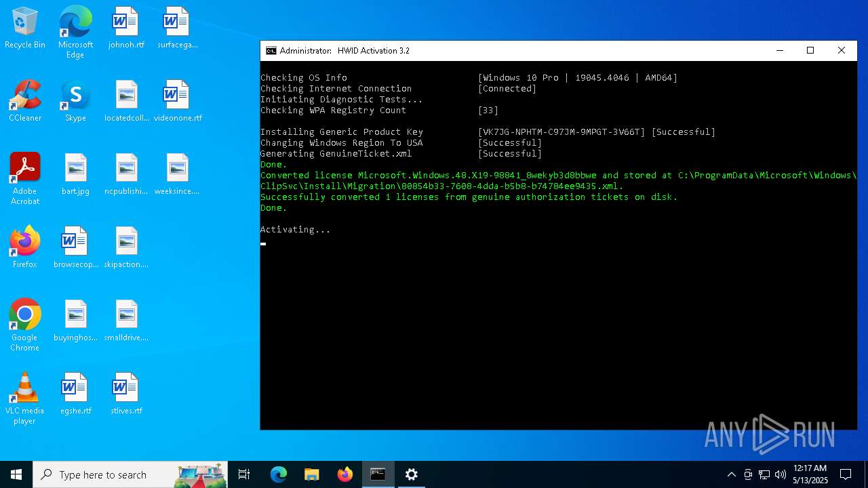Select the weeksince... image file

pos(177,175)
